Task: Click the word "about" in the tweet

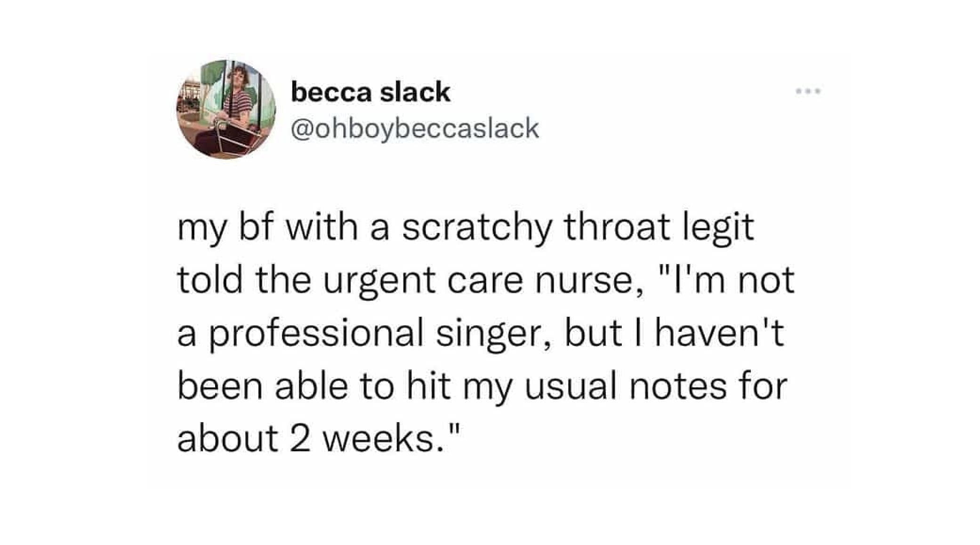Action: pyautogui.click(x=228, y=439)
